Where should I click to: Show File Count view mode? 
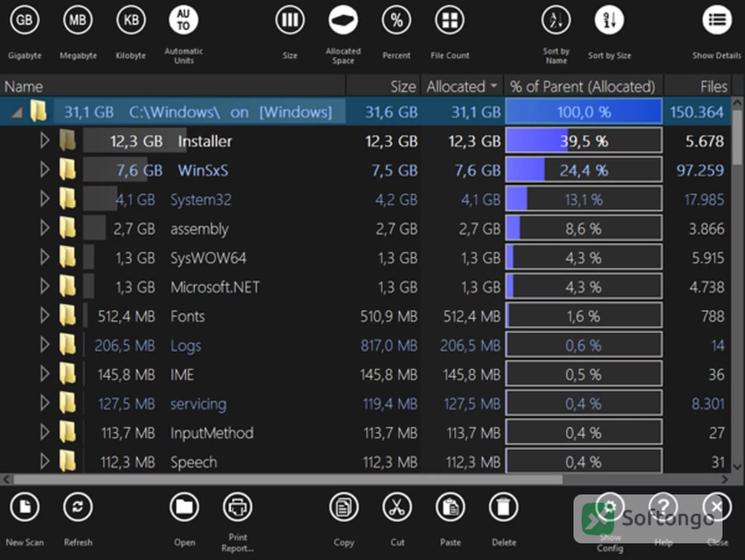click(450, 20)
